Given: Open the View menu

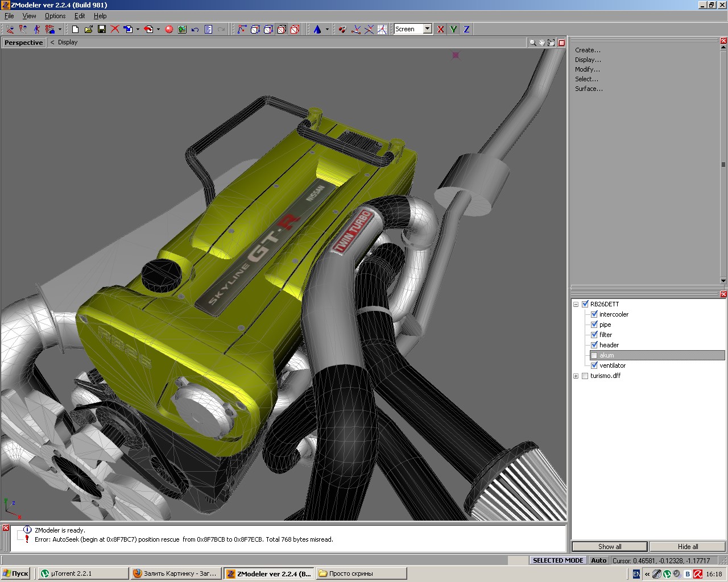Looking at the screenshot, I should [x=29, y=16].
